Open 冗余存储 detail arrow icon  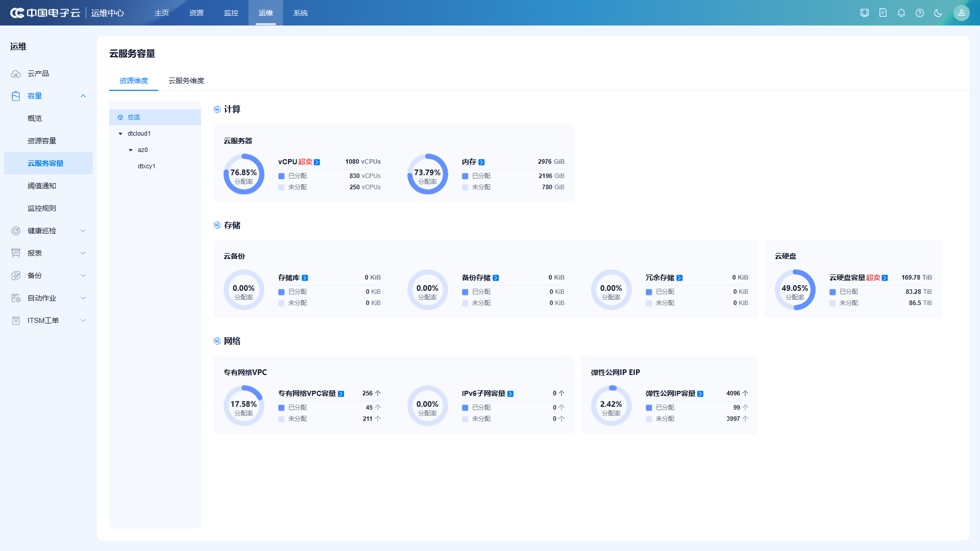coord(679,278)
